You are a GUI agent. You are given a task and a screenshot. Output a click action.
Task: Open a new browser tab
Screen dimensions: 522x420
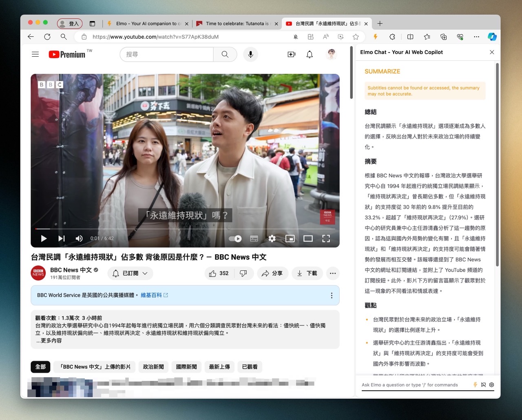point(380,24)
